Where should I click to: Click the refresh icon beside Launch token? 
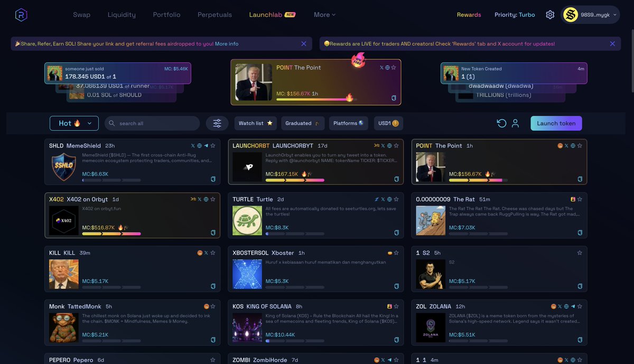(x=501, y=123)
